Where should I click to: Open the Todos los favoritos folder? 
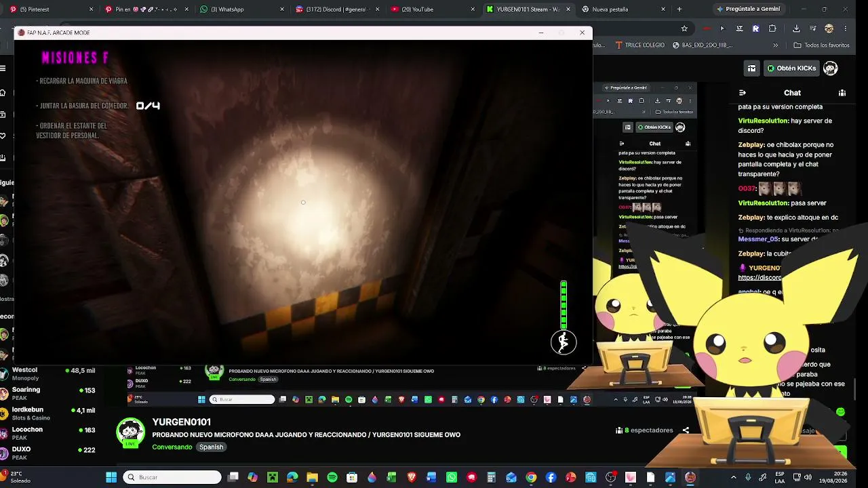[x=823, y=45]
